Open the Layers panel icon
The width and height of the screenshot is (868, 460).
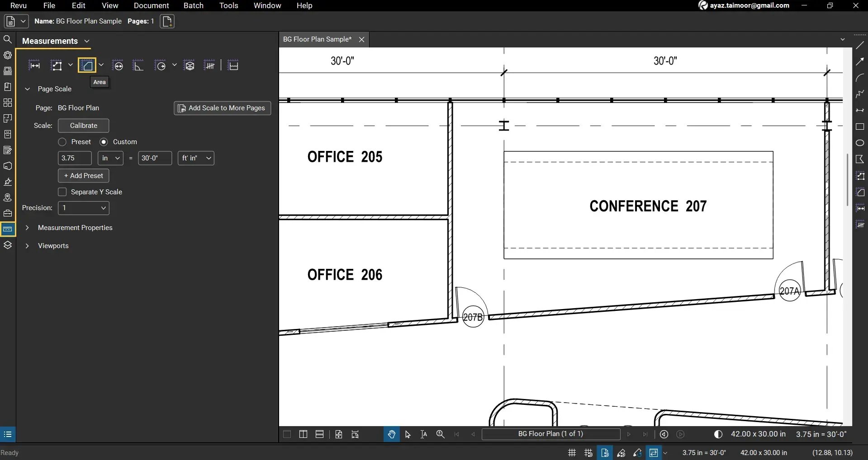pos(8,245)
